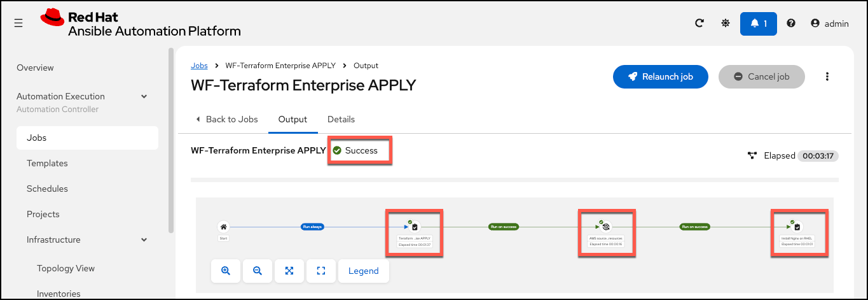Click the Red Hat logo
This screenshot has height=300, width=868.
[x=140, y=24]
